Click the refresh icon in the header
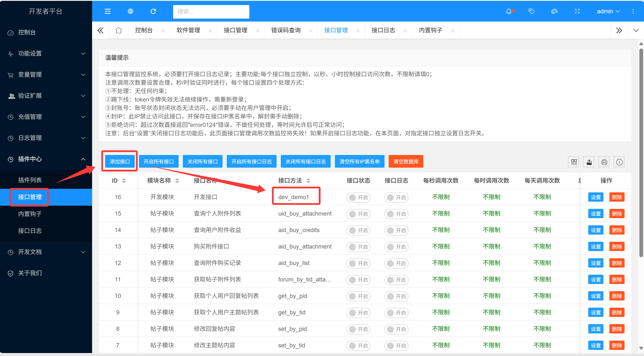 coord(153,11)
